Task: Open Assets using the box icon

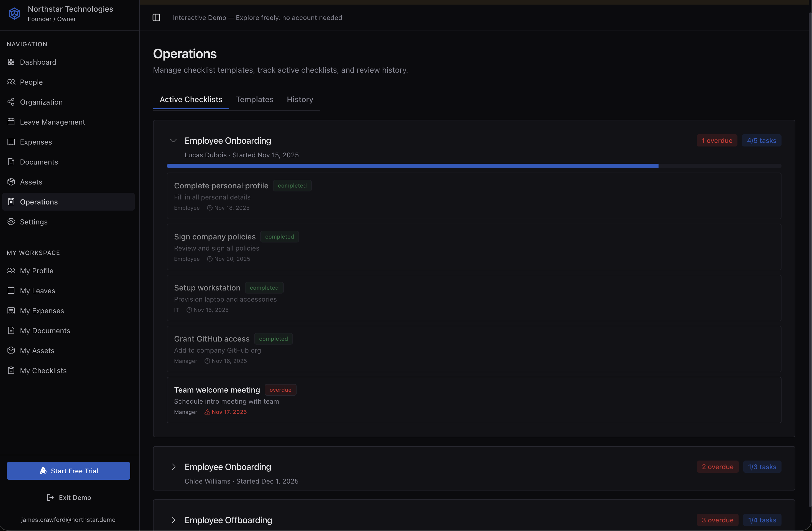Action: tap(11, 182)
